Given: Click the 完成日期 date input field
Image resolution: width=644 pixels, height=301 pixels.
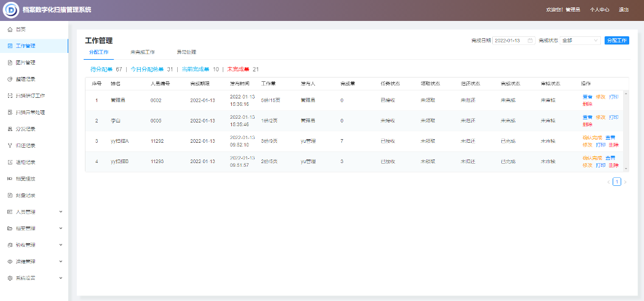Looking at the screenshot, I should click(x=509, y=41).
